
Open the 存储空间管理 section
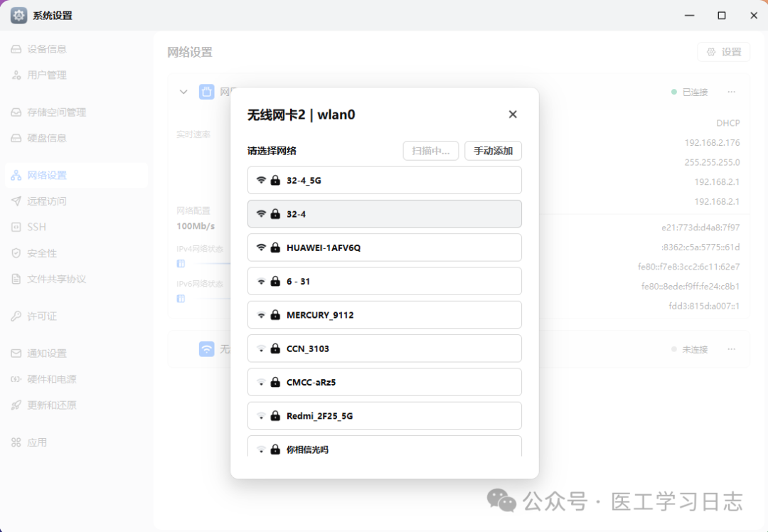click(56, 112)
